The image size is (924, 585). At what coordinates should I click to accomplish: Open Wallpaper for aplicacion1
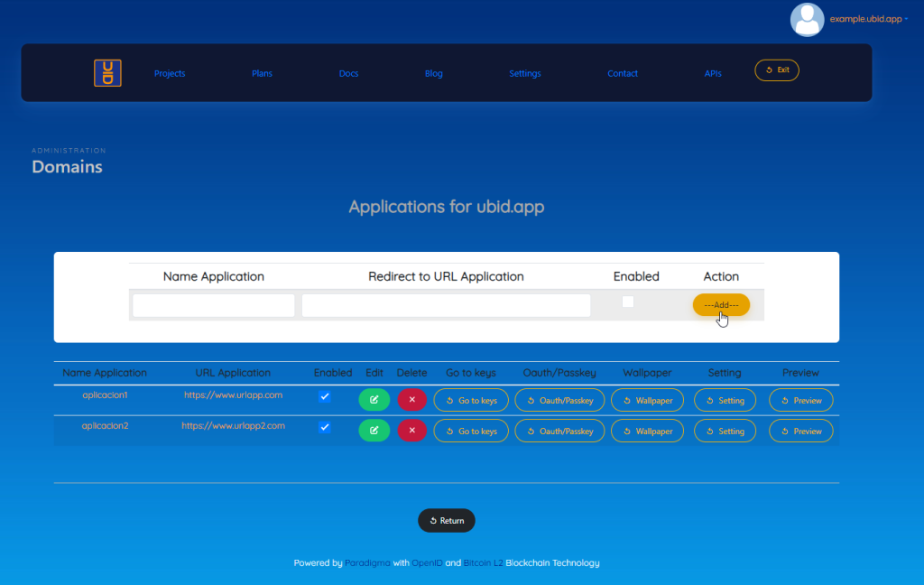(x=647, y=400)
